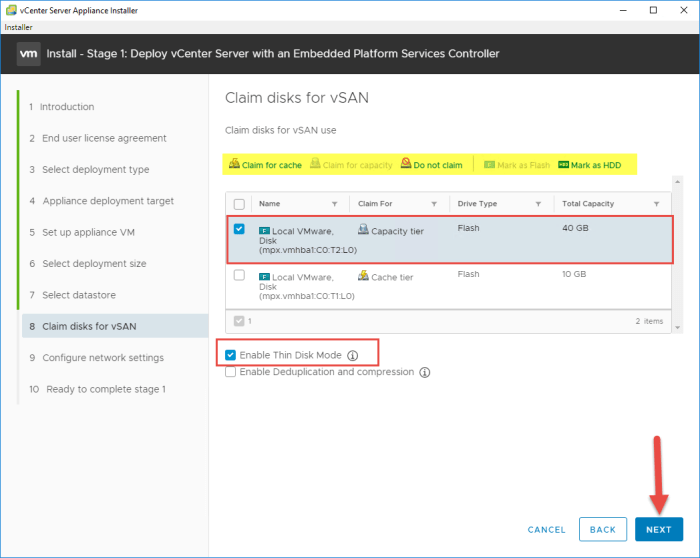
Task: Click the 10 GB capacity cell
Action: pyautogui.click(x=574, y=274)
